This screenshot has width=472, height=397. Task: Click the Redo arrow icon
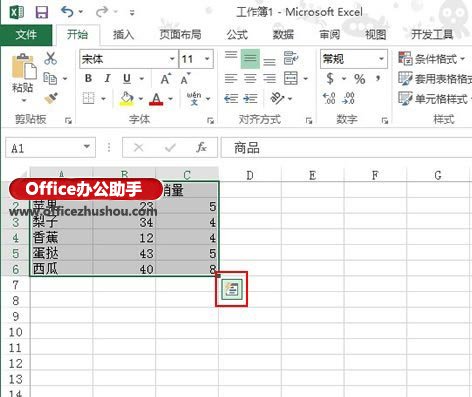tap(101, 12)
